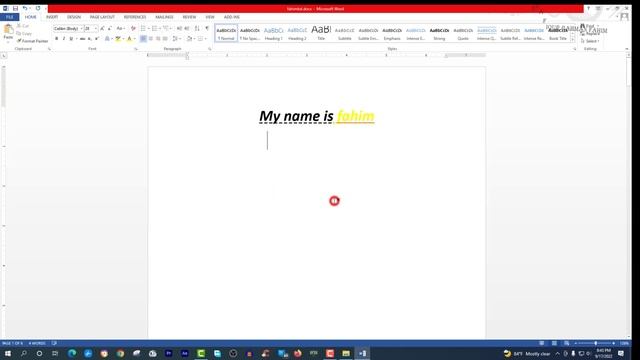Click the zoom slider handle in status bar
Image resolution: width=640 pixels, height=360 pixels.
point(596,343)
